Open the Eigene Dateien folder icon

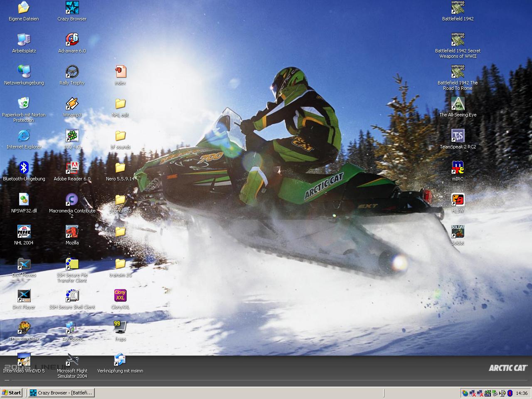(24, 7)
